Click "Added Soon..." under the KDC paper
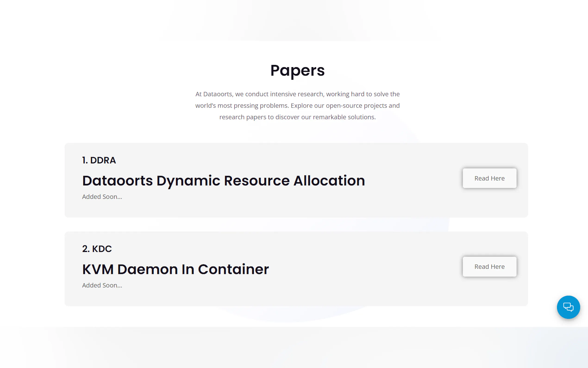 (x=102, y=285)
